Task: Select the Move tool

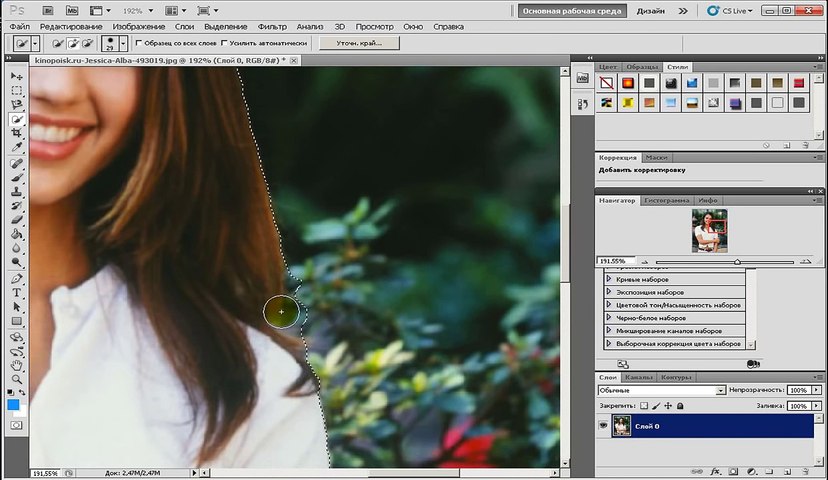Action: [17, 76]
